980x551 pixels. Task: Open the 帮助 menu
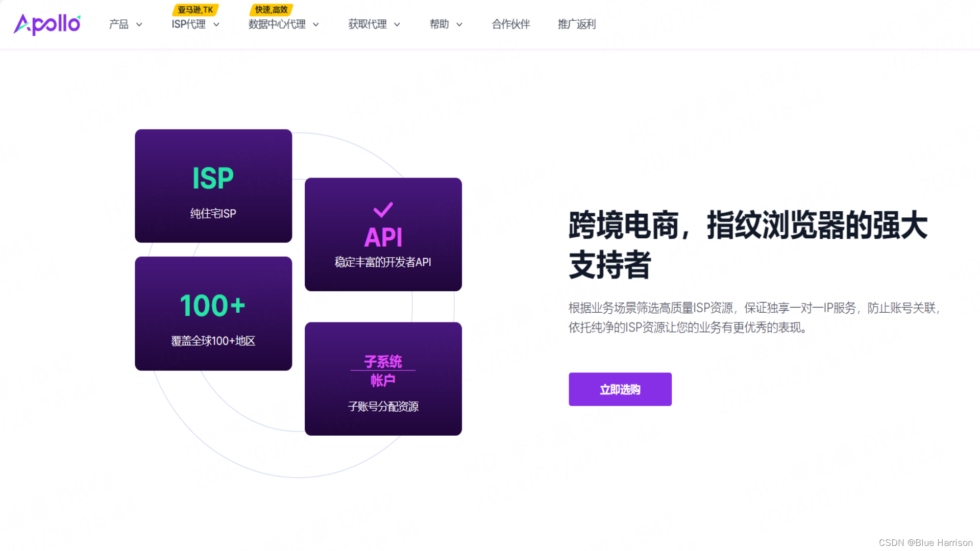click(x=439, y=24)
